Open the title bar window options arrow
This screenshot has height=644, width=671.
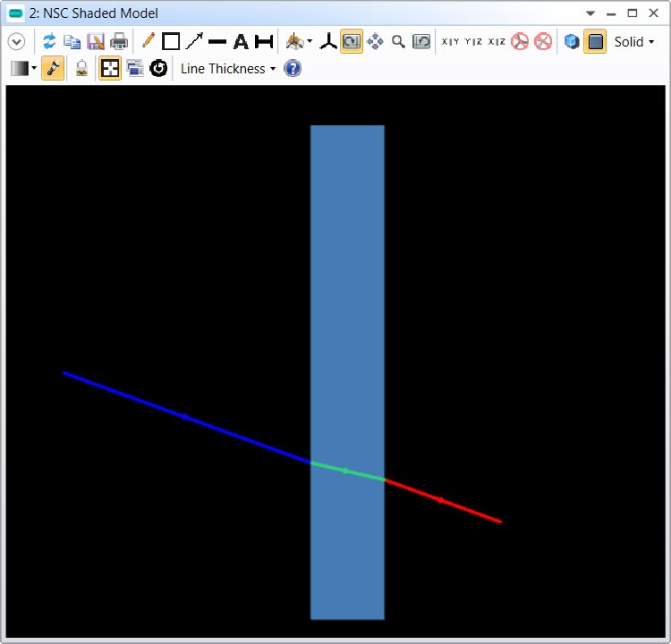[590, 13]
